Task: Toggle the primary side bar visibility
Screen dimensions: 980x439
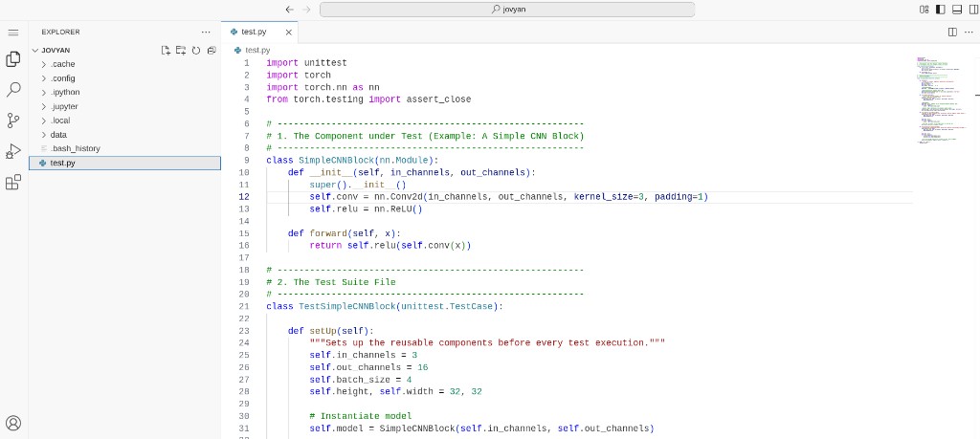Action: pyautogui.click(x=941, y=10)
